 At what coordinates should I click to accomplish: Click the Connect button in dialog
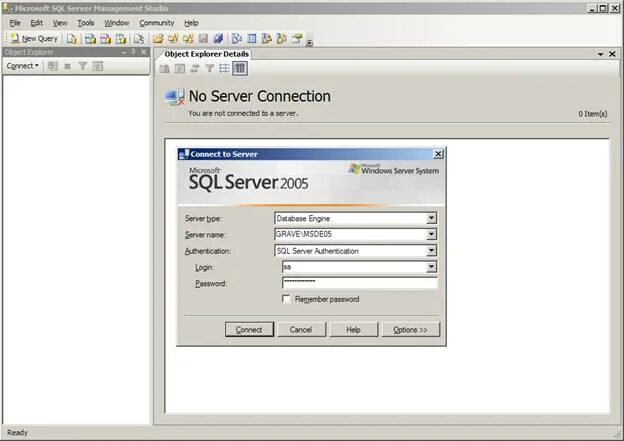click(249, 330)
